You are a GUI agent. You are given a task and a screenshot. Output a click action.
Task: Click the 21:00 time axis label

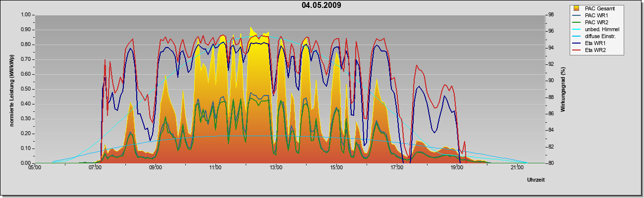point(517,167)
